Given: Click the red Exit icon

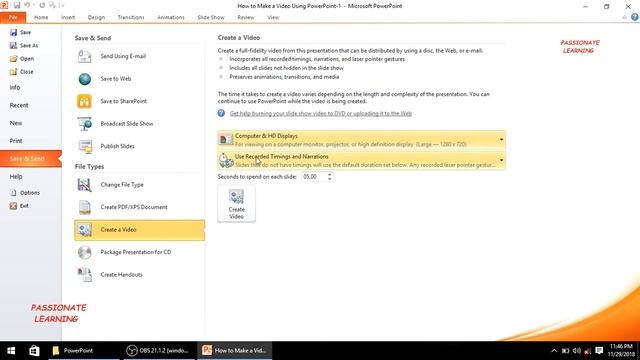Looking at the screenshot, I should [13, 206].
